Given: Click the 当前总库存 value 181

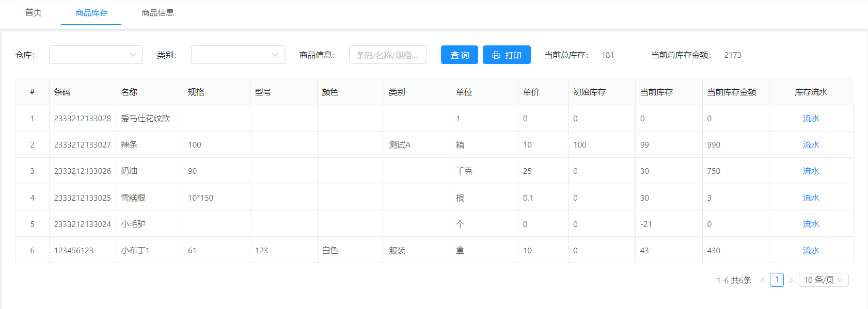Looking at the screenshot, I should [608, 55].
